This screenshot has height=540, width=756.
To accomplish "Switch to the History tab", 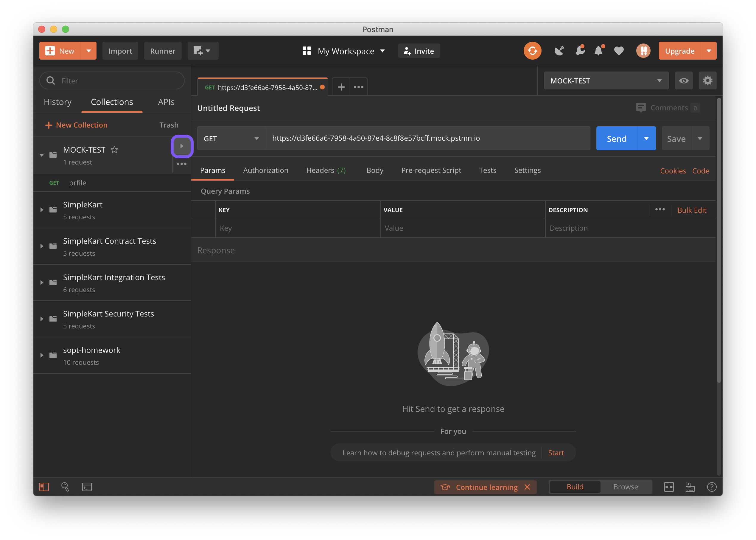I will point(57,102).
